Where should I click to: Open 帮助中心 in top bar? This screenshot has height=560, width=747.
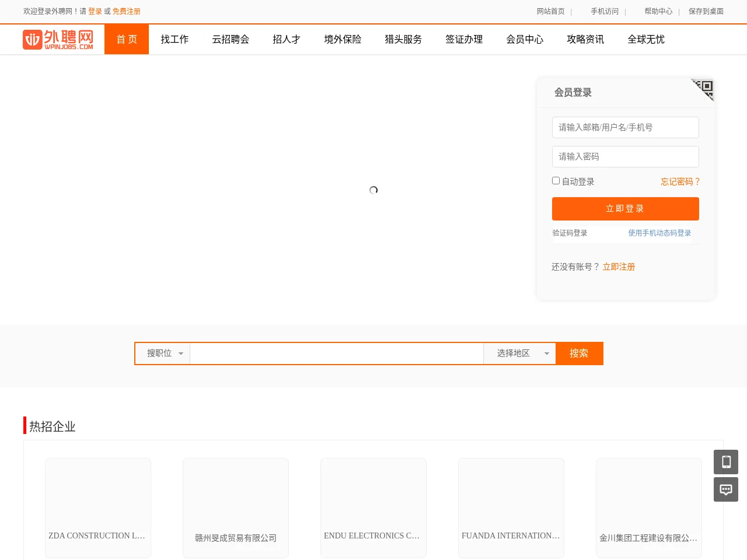658,12
